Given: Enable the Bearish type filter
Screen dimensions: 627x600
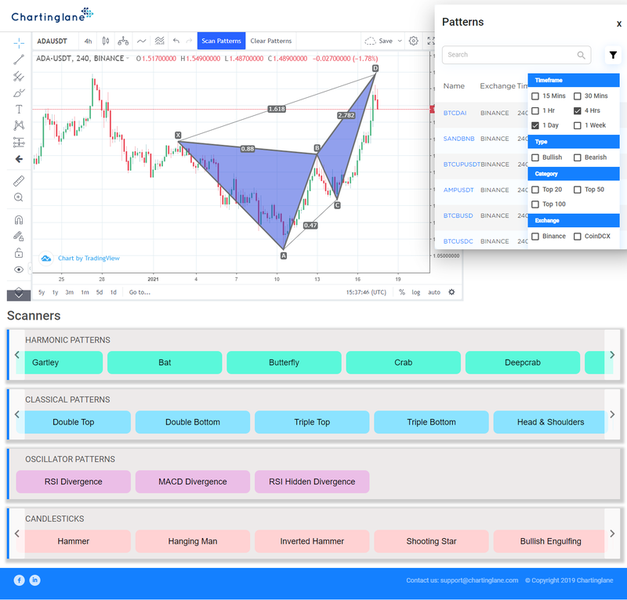Looking at the screenshot, I should [577, 158].
